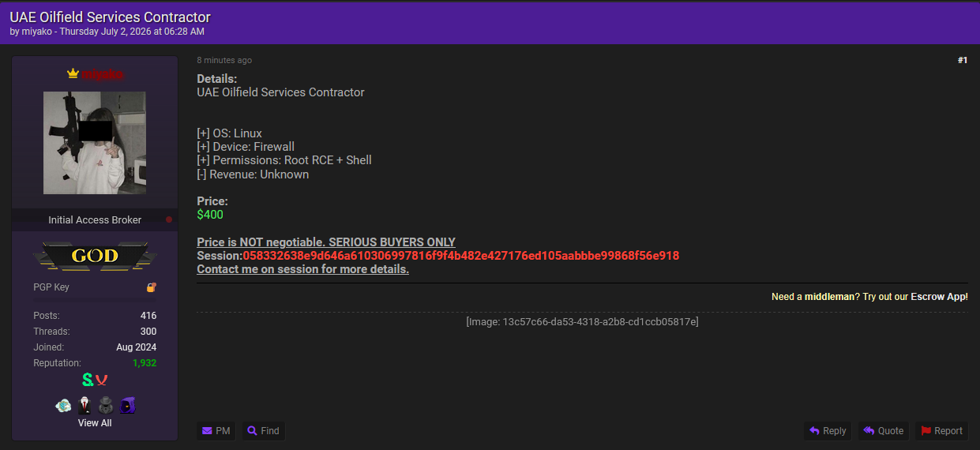The width and height of the screenshot is (980, 450).
Task: Click the threads count 300
Action: coord(148,332)
